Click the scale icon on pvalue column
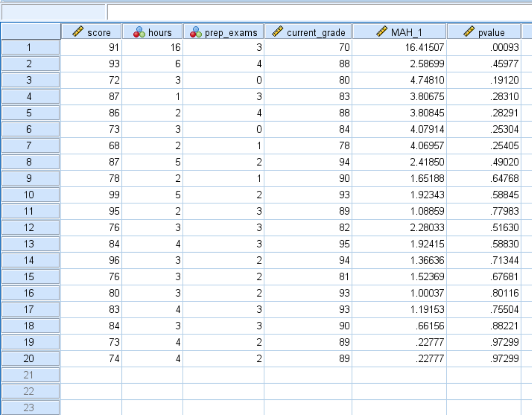The width and height of the screenshot is (532, 415). [x=469, y=31]
